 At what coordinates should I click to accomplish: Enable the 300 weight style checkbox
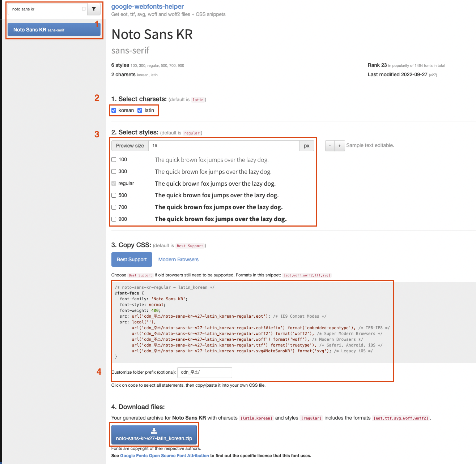coord(114,172)
